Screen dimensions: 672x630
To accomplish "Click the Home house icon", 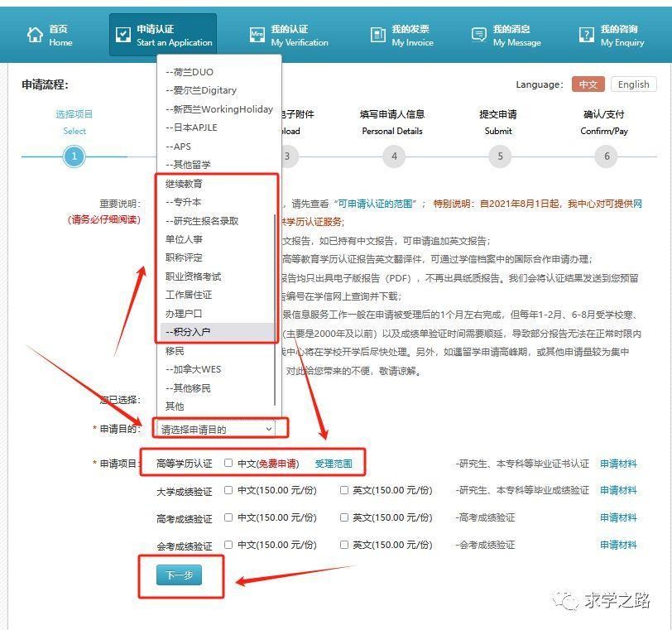I will 35,35.
